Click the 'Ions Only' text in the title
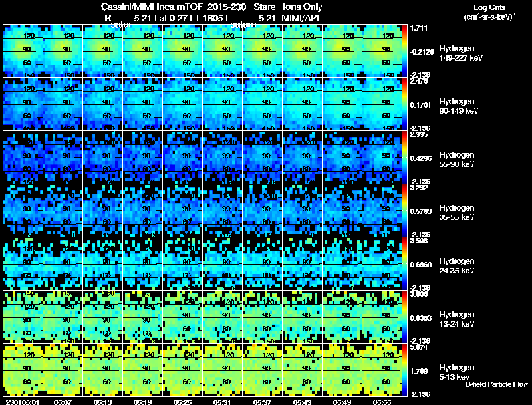This screenshot has height=405, width=532. tap(303, 7)
